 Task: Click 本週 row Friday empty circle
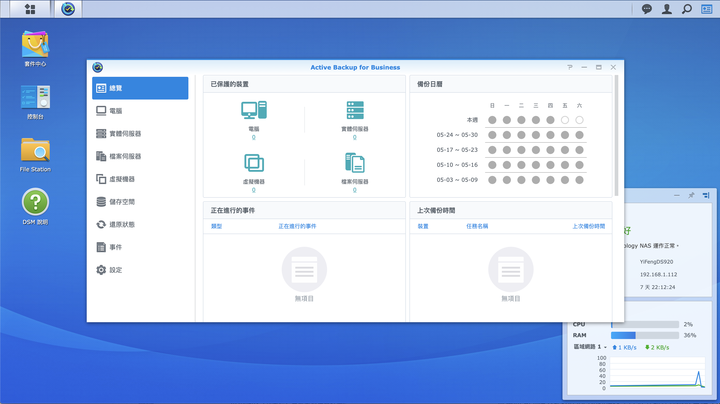[x=565, y=120]
